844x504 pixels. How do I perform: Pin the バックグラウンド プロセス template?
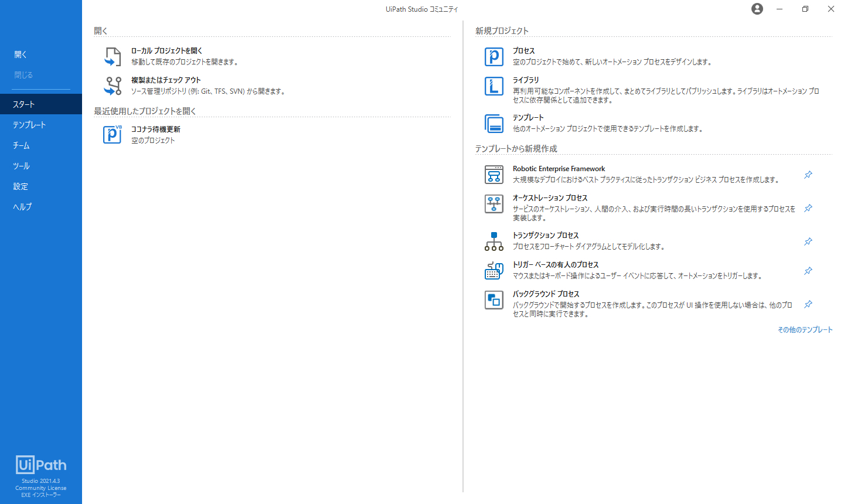(x=808, y=304)
